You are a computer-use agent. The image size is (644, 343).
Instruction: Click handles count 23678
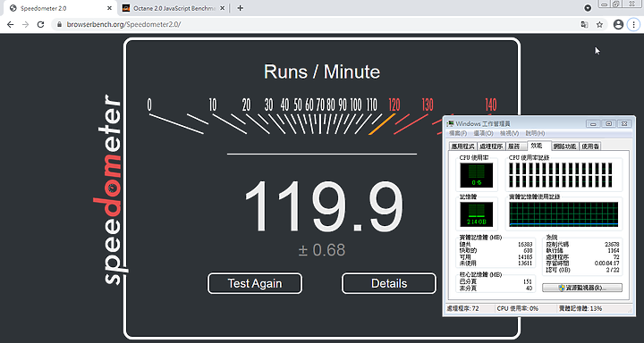click(612, 244)
